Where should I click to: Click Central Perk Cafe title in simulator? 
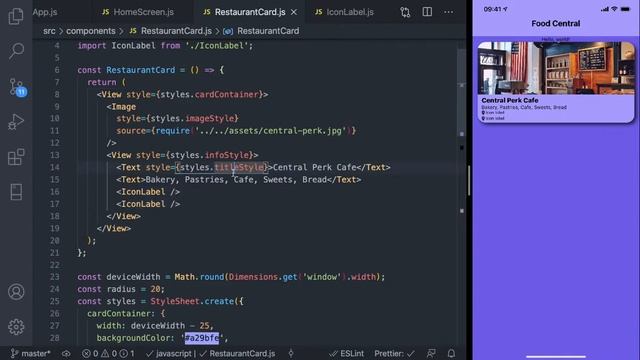(509, 100)
